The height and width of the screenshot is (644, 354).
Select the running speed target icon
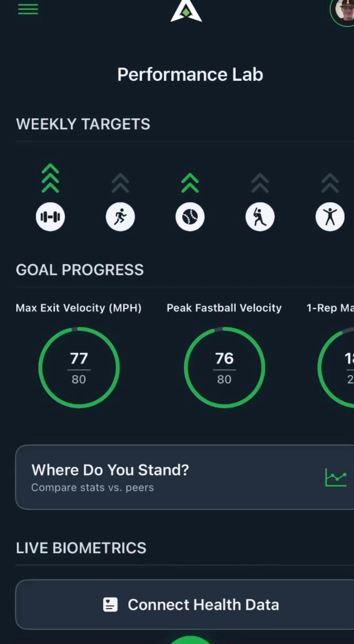click(120, 217)
